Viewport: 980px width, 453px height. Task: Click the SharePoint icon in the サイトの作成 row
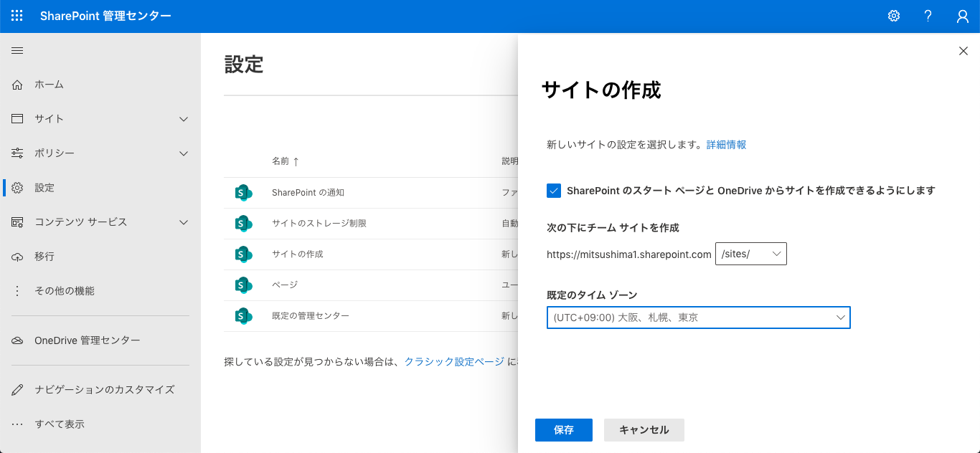[243, 254]
